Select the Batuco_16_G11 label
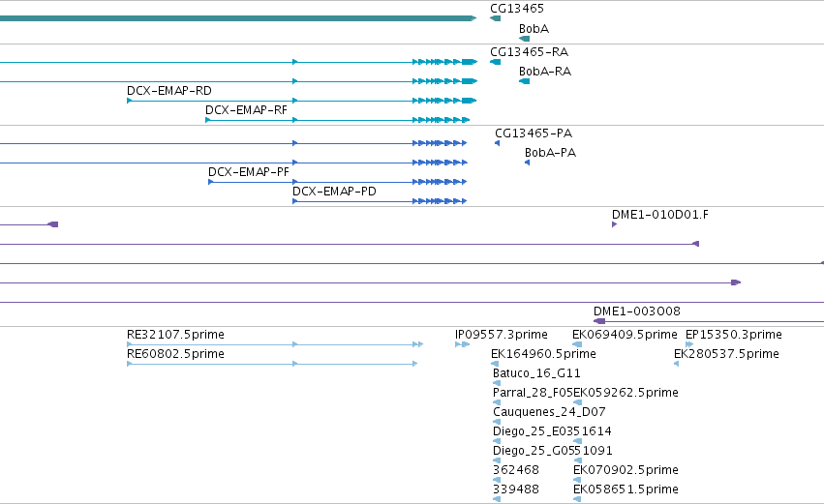The height and width of the screenshot is (504, 824). point(536,373)
